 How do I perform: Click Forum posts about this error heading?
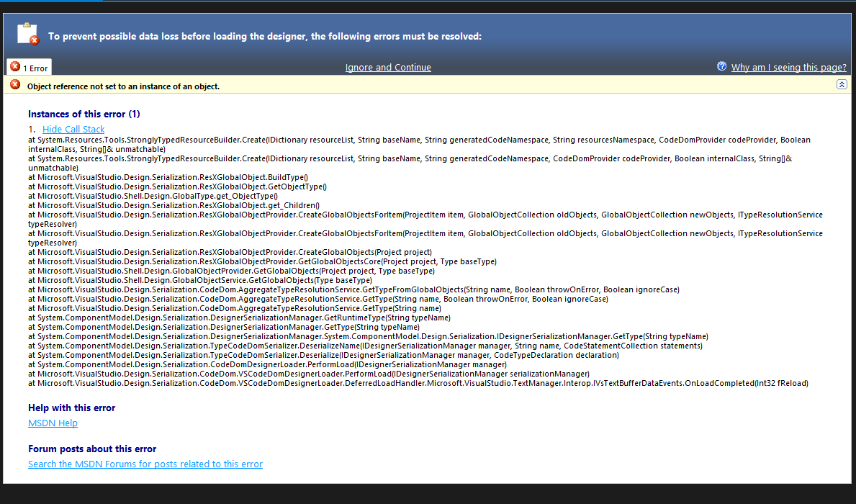coord(92,449)
